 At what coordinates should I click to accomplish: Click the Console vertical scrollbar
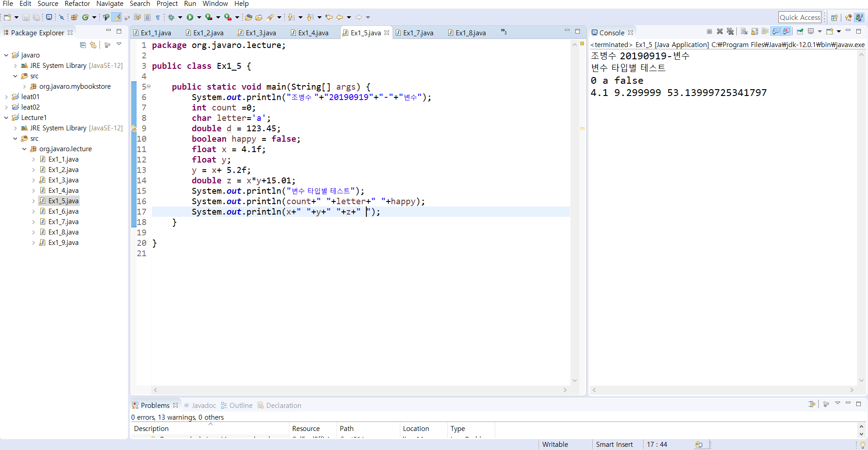pos(861,217)
